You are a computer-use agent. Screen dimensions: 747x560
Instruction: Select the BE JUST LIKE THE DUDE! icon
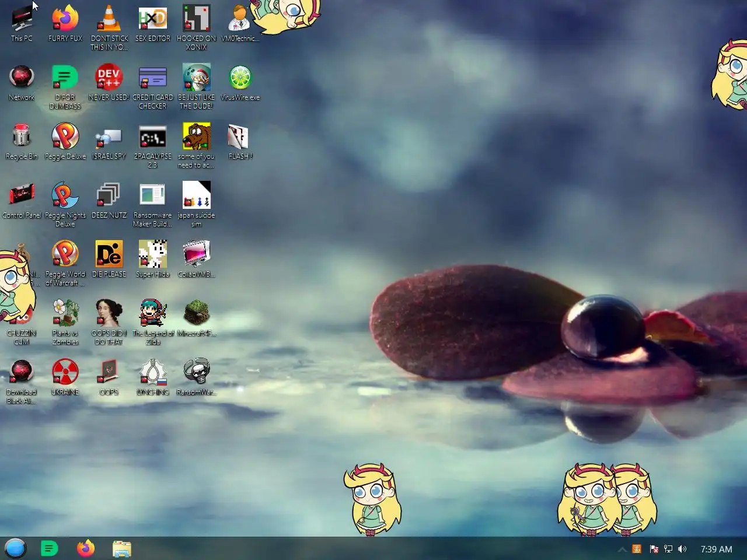pos(197,87)
